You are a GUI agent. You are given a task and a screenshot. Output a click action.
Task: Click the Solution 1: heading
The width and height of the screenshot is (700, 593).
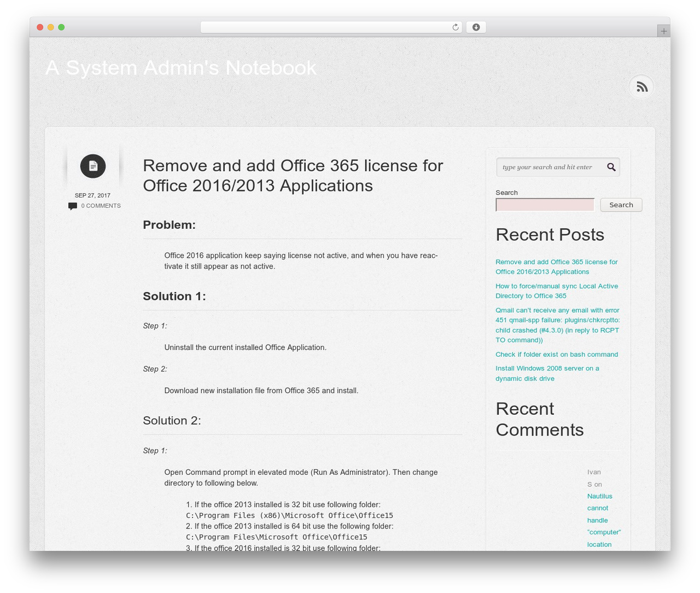(174, 296)
